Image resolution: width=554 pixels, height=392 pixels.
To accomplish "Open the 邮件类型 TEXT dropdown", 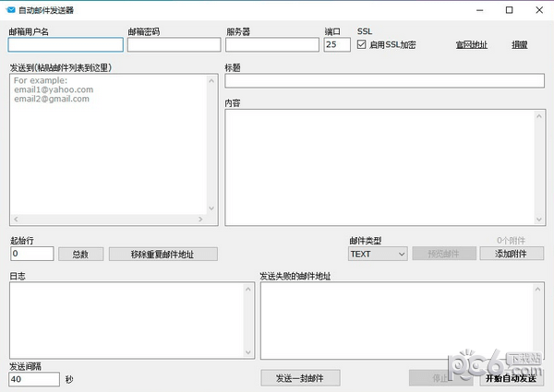I will (378, 254).
